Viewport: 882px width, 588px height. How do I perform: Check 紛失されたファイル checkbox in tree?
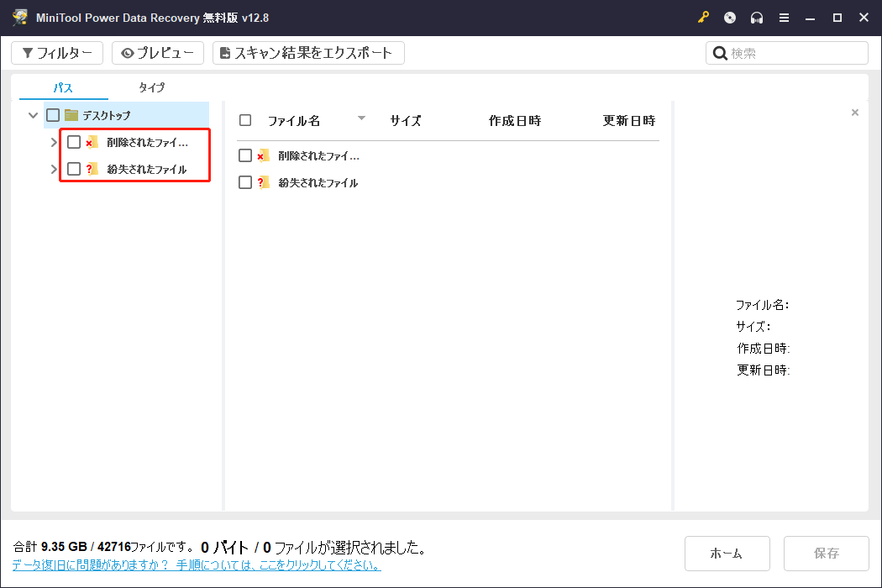tap(74, 169)
